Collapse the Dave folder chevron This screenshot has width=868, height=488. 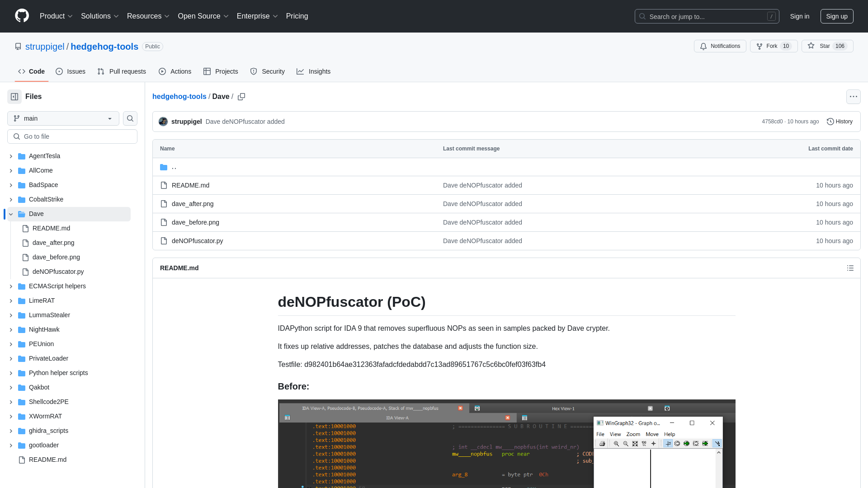pyautogui.click(x=11, y=214)
